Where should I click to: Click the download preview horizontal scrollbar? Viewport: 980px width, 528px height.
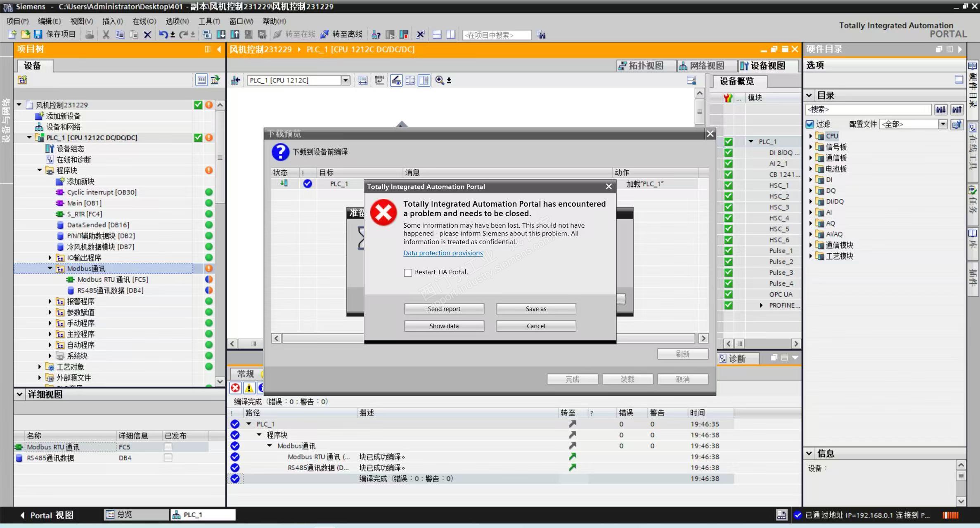click(x=322, y=339)
